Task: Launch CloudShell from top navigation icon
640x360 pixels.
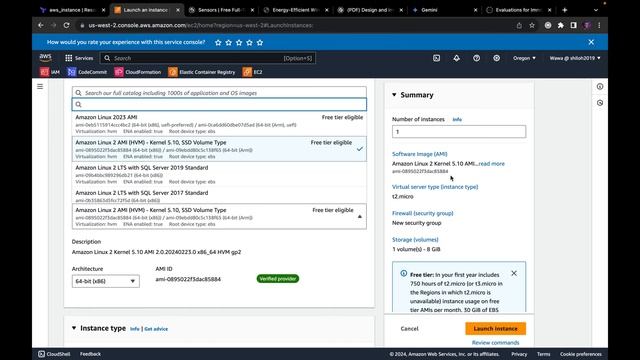Action: click(436, 58)
